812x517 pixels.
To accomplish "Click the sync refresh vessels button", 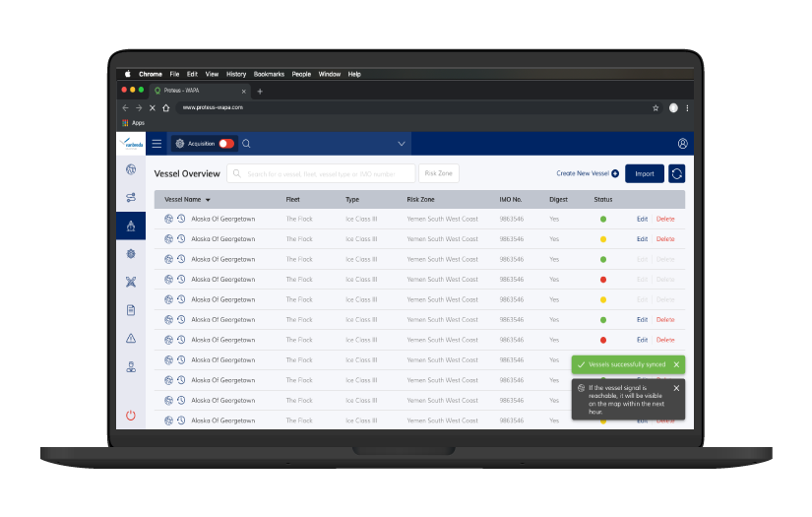I will tap(677, 173).
